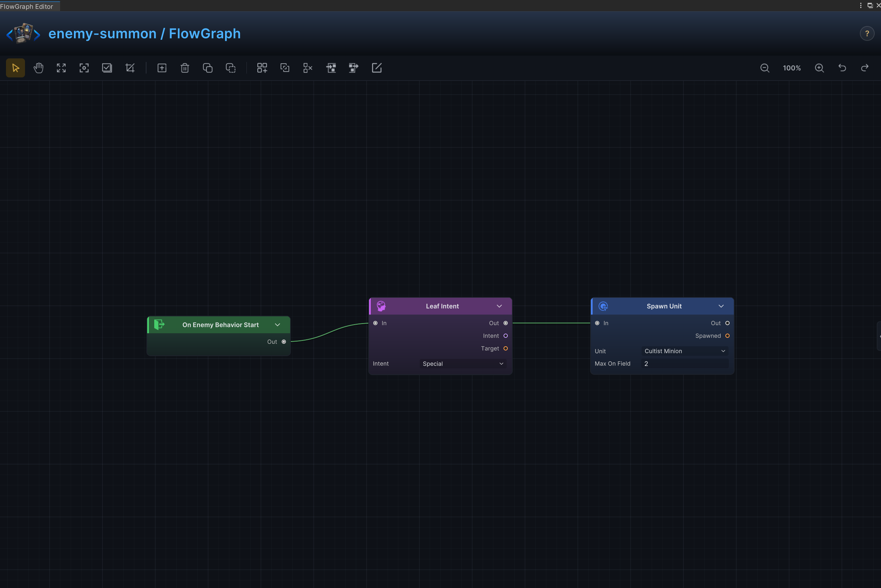The width and height of the screenshot is (881, 588).
Task: Click the enemy-summon / FlowGraph title
Action: click(144, 34)
